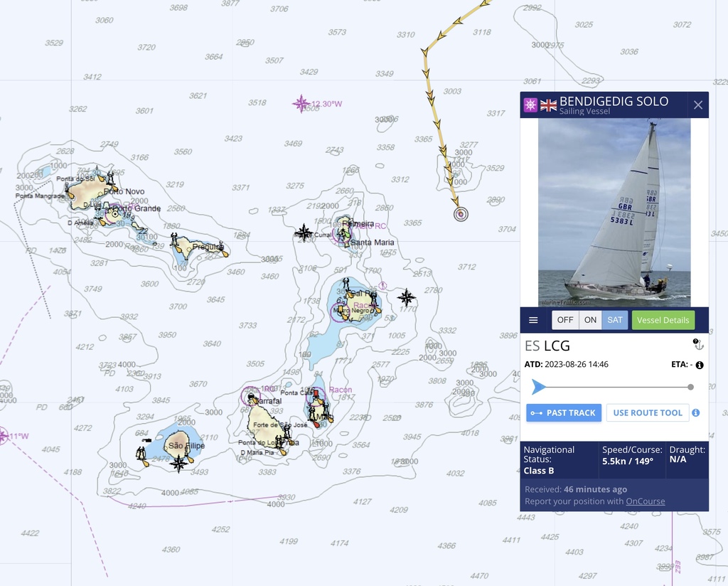Select vessel position marker at track end
This screenshot has width=728, height=586.
click(461, 214)
